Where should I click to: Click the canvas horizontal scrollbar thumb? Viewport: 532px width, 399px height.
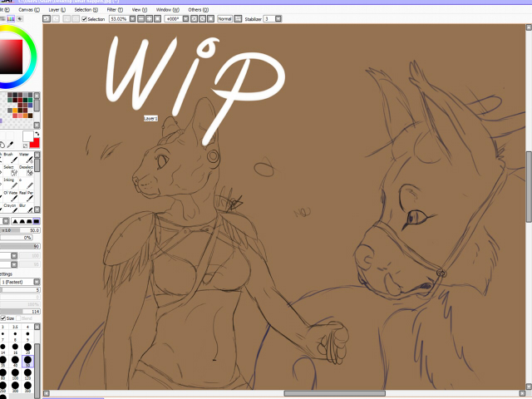334,393
